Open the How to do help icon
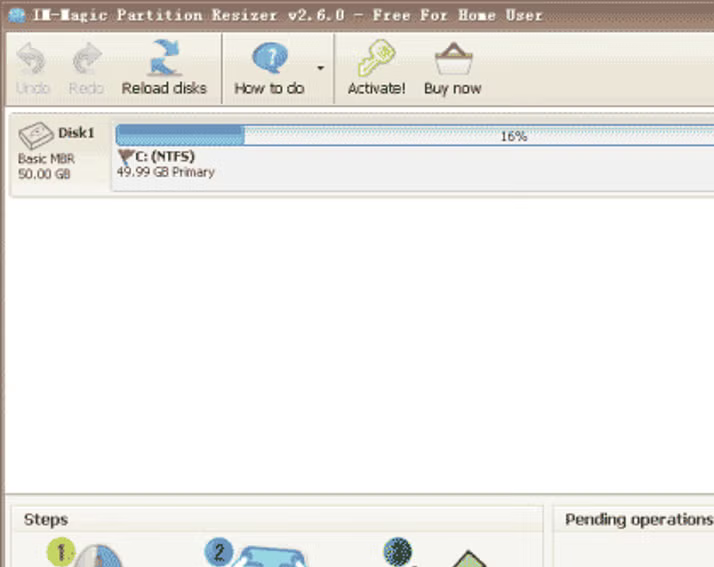Viewport: 714px width, 567px height. pyautogui.click(x=270, y=58)
